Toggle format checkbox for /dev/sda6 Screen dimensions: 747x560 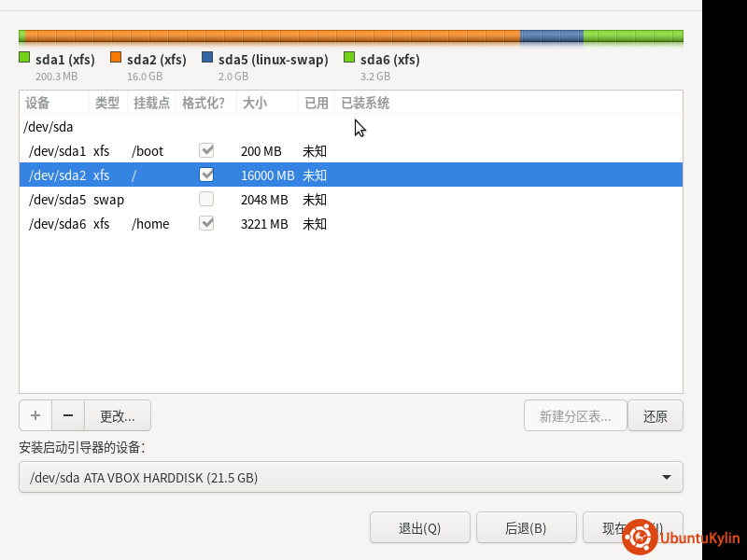206,223
